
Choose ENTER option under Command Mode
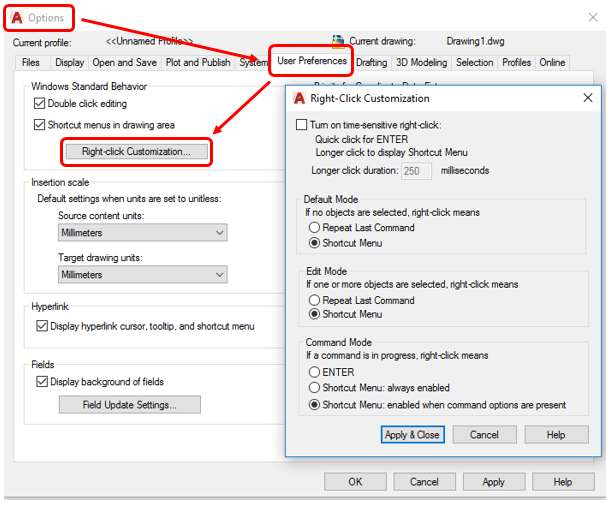coord(316,372)
